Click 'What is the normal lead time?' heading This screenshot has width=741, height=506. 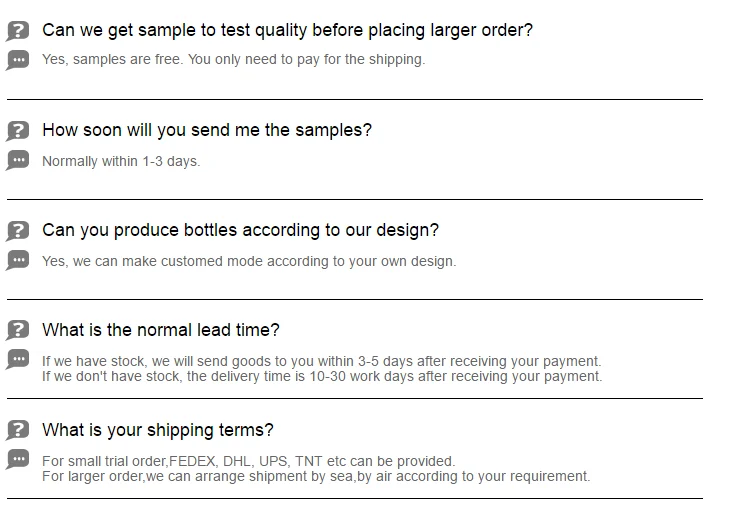pos(161,330)
